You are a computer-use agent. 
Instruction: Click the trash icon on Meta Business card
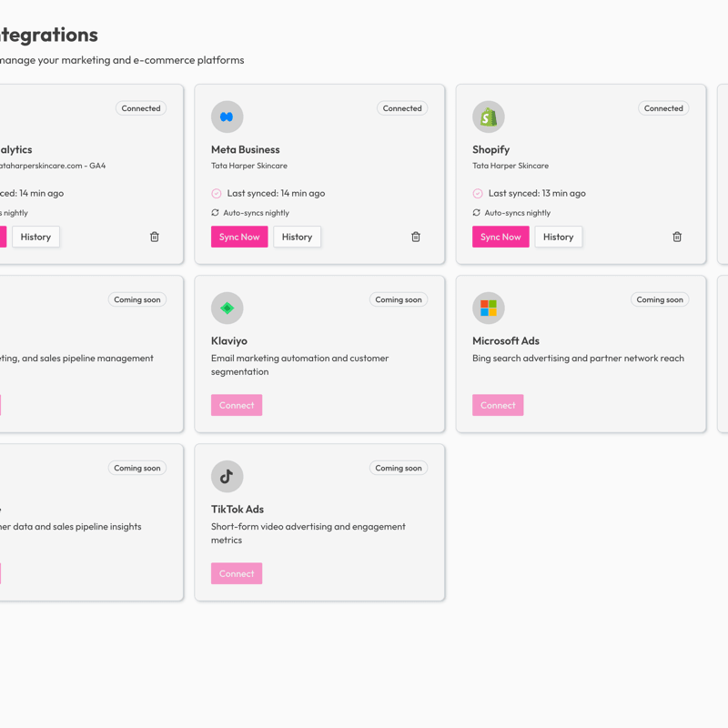[416, 237]
